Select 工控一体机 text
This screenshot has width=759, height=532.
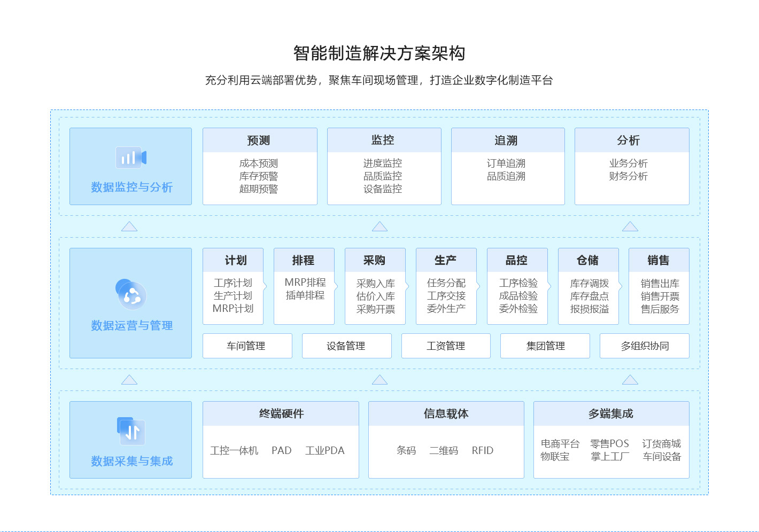click(x=234, y=451)
